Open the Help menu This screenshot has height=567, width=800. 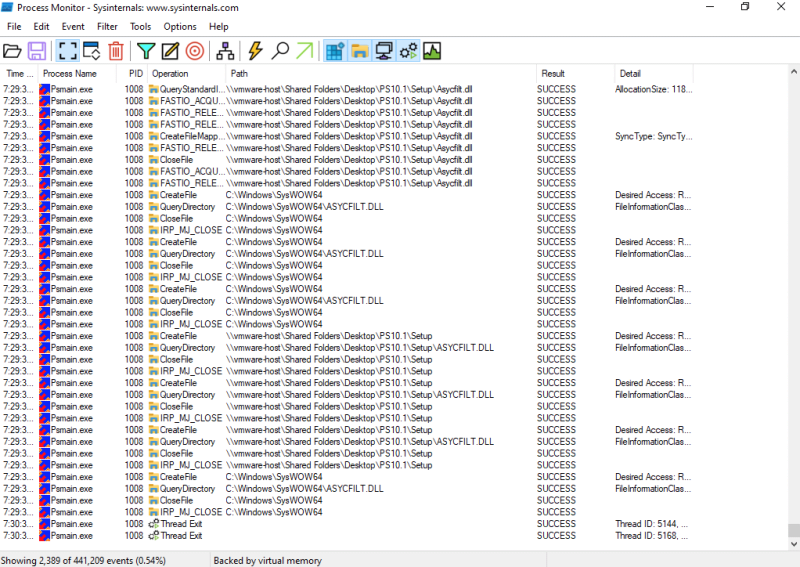coord(218,27)
